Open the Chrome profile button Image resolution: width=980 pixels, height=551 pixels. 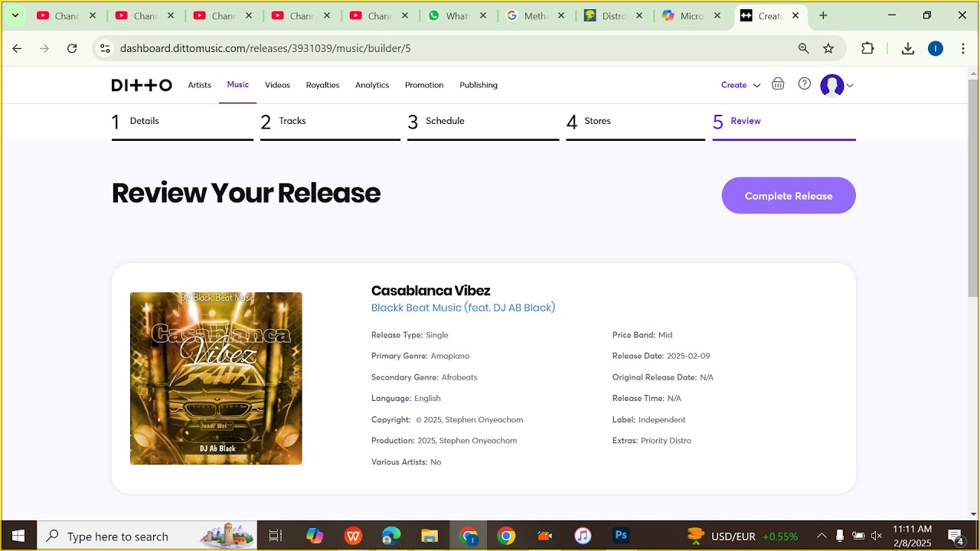[x=936, y=48]
